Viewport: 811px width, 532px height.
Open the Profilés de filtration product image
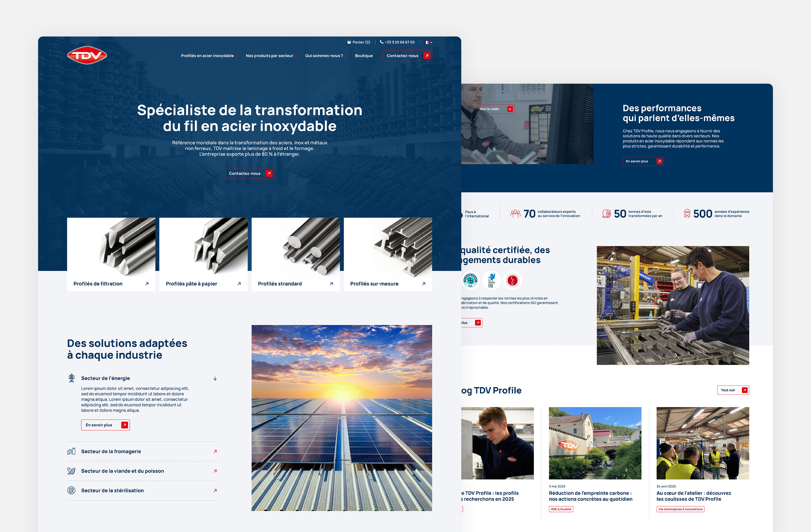coord(111,247)
